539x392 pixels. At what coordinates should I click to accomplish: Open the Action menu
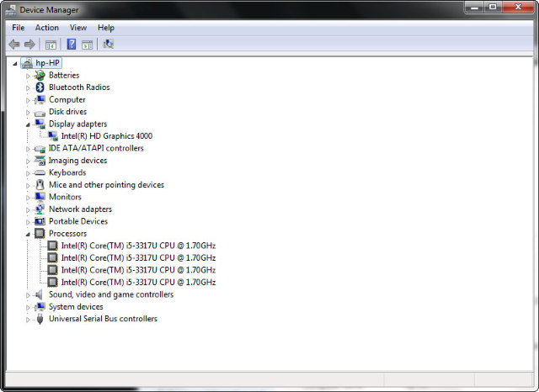point(47,28)
